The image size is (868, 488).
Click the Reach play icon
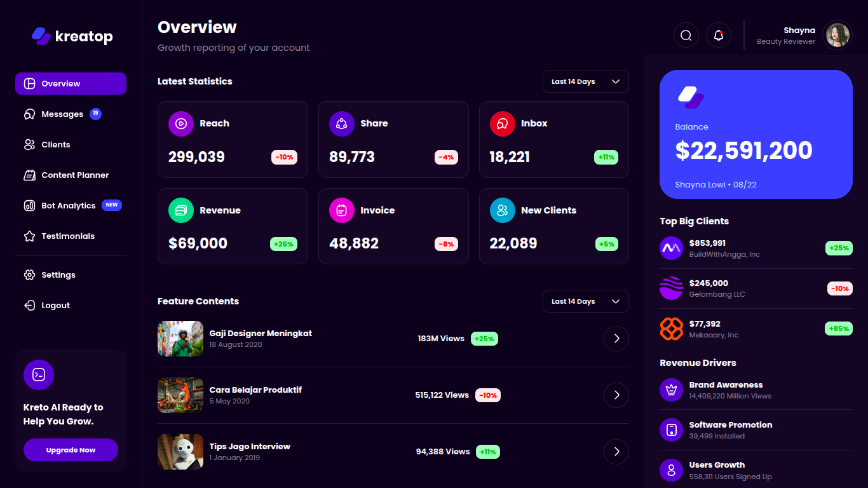click(180, 124)
